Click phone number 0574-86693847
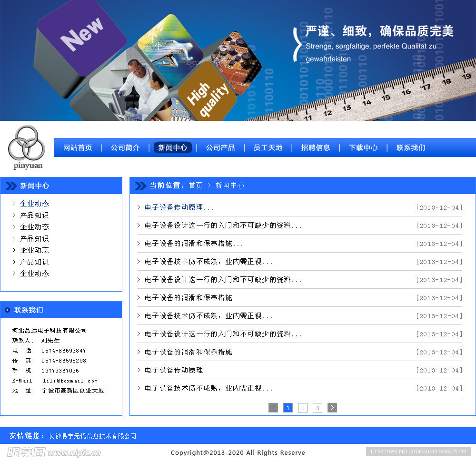The height and width of the screenshot is (461, 476). [x=64, y=351]
